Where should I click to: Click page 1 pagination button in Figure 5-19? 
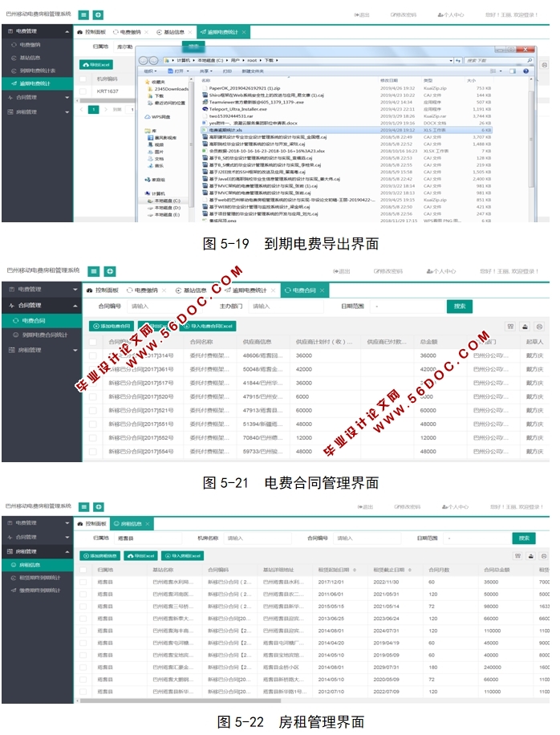pyautogui.click(x=94, y=110)
